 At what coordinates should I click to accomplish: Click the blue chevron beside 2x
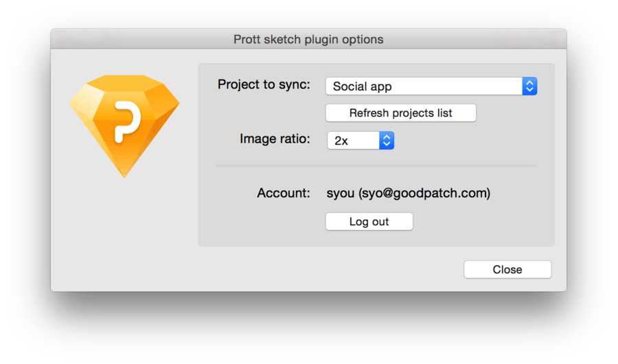(387, 140)
